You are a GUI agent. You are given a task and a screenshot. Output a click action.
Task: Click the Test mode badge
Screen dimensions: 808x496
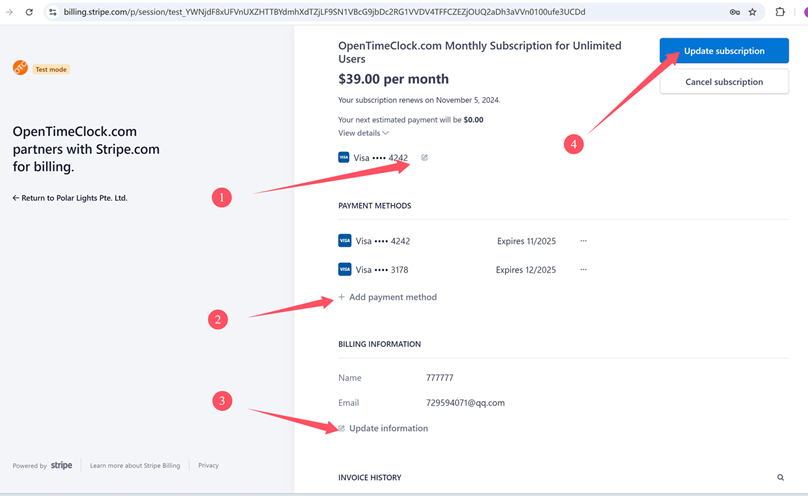pos(51,69)
